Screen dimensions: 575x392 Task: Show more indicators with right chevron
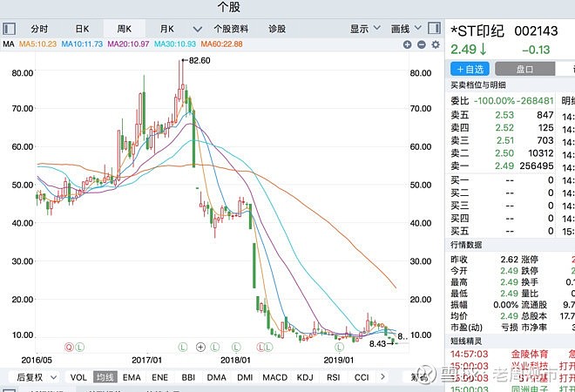coord(382,376)
